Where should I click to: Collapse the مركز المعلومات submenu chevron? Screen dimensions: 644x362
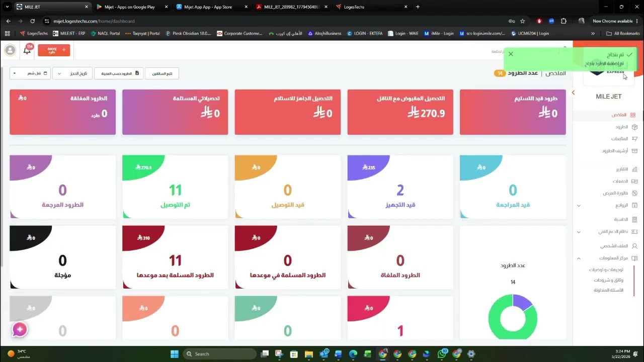tap(579, 258)
